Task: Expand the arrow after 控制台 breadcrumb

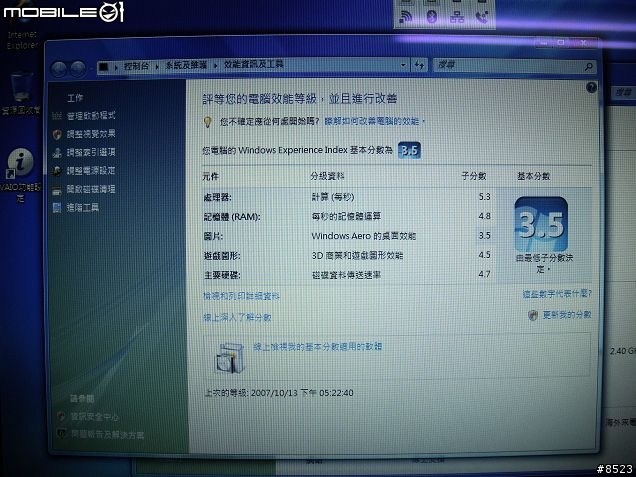Action: [157, 66]
